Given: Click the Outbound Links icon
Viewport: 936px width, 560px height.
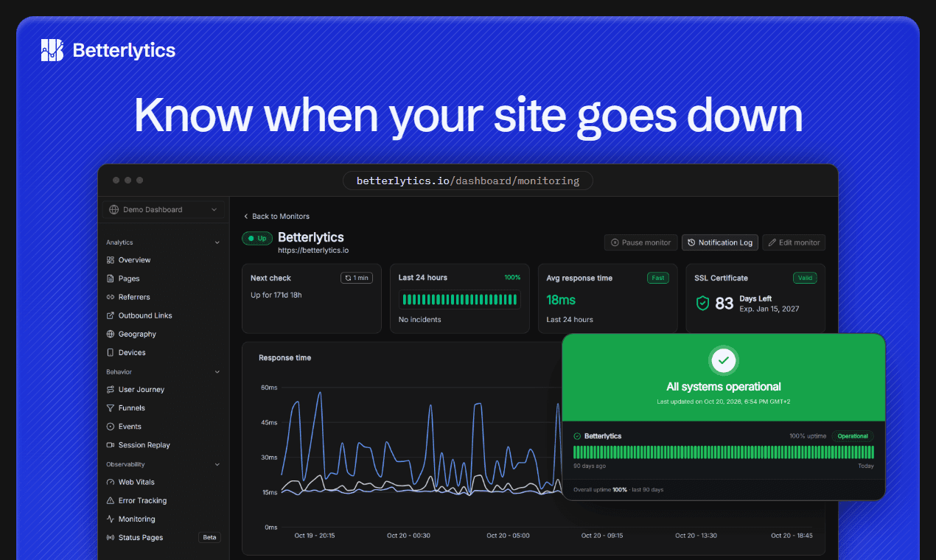Looking at the screenshot, I should click(111, 315).
